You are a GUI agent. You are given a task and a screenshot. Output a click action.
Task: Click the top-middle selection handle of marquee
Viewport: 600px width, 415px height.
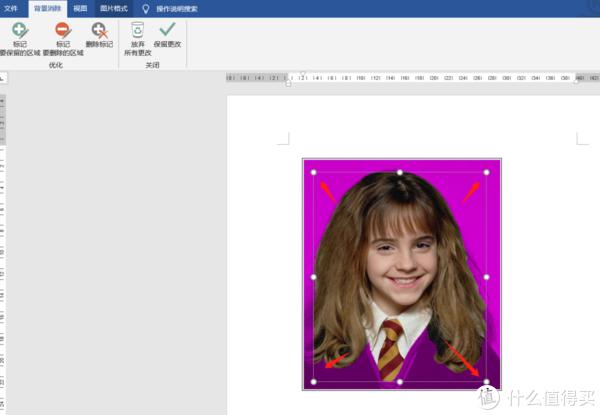coord(399,173)
